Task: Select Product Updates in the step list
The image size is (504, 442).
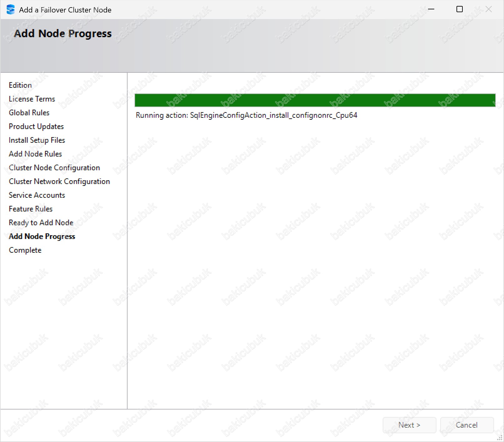Action: 36,127
